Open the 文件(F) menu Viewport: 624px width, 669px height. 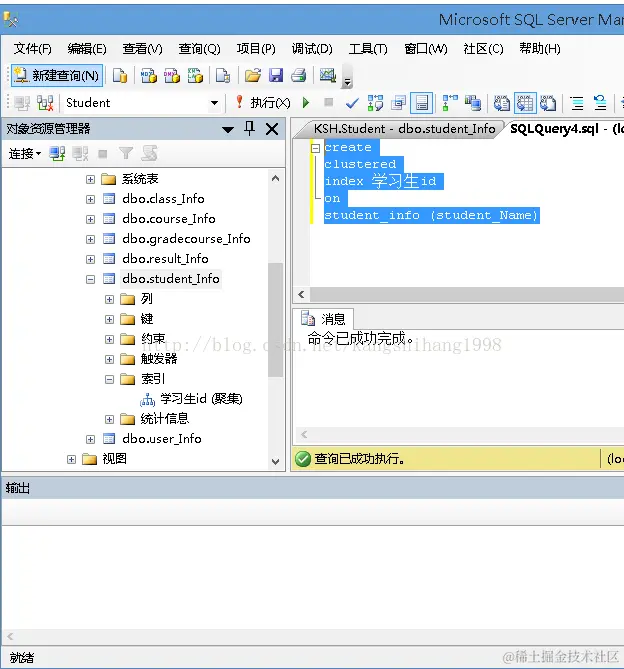[32, 49]
